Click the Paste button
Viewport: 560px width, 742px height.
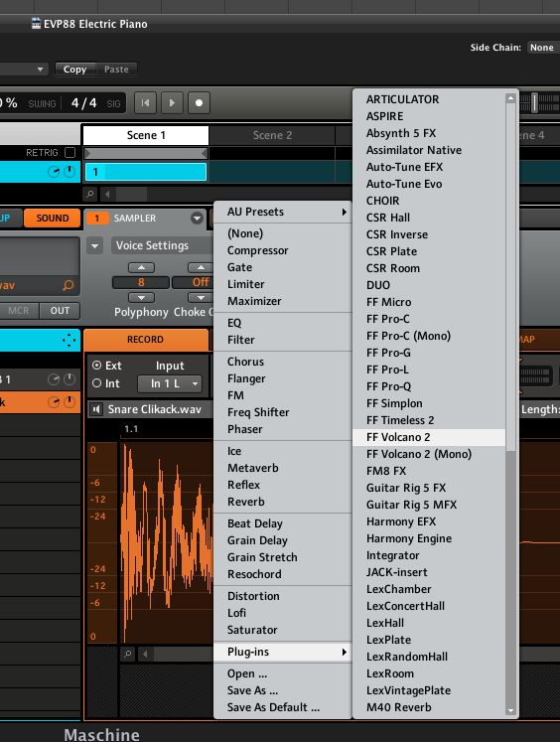116,70
